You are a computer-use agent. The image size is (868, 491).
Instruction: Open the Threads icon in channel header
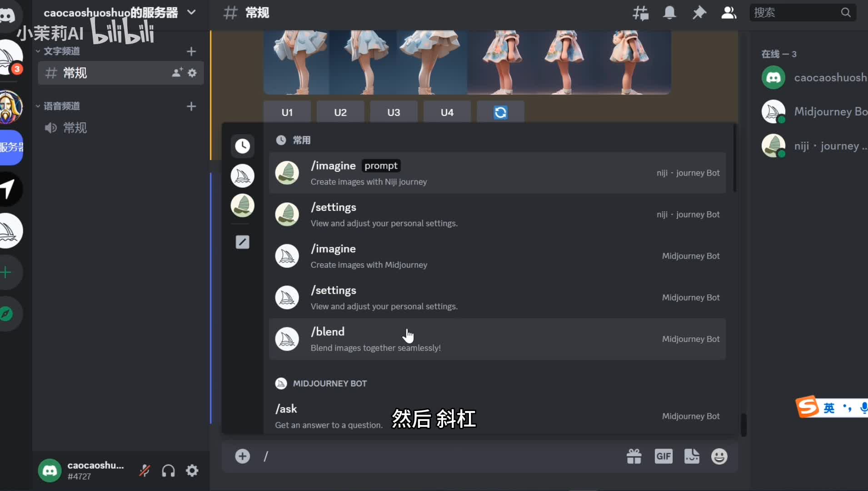point(640,13)
